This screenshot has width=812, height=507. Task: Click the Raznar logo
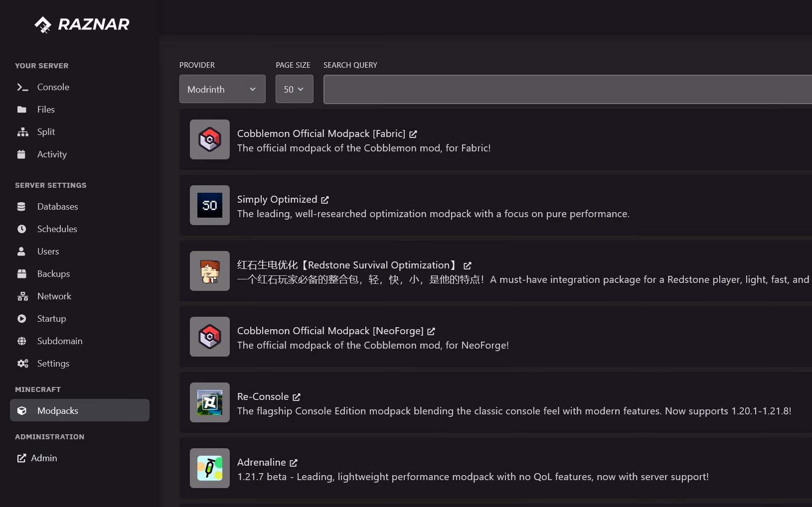pos(82,24)
